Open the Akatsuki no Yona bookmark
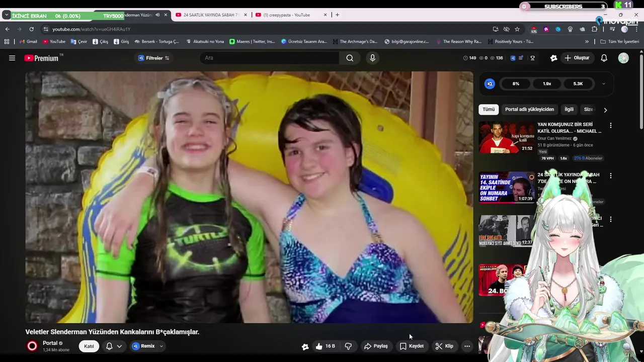Viewport: 644px width, 362px height. [205, 42]
